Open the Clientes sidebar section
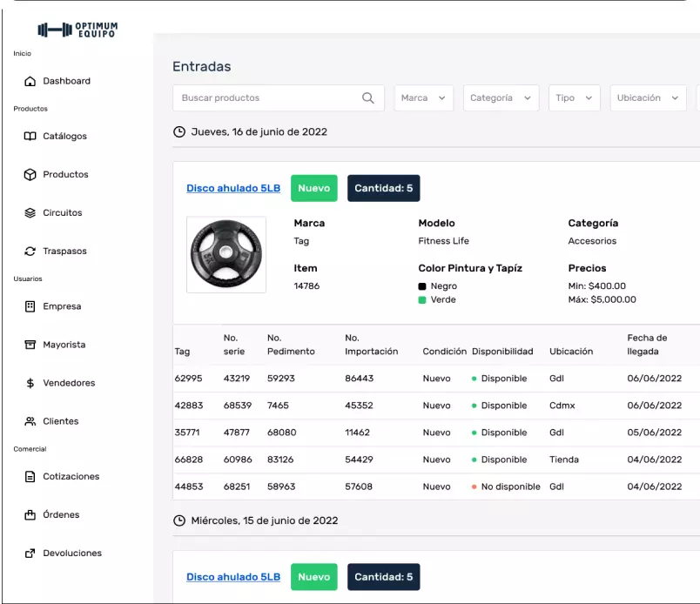This screenshot has width=700, height=604. pyautogui.click(x=61, y=421)
